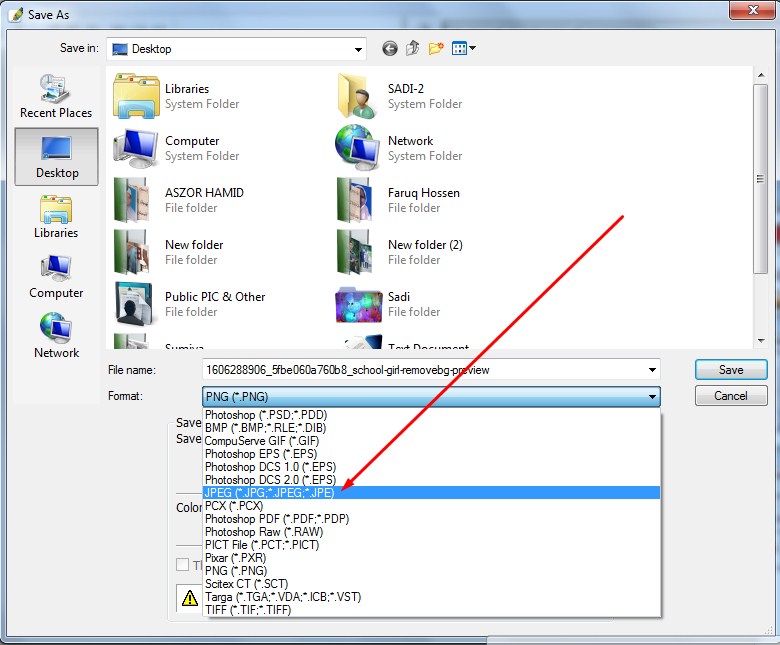
Task: Open the View Menu icon
Action: click(459, 48)
